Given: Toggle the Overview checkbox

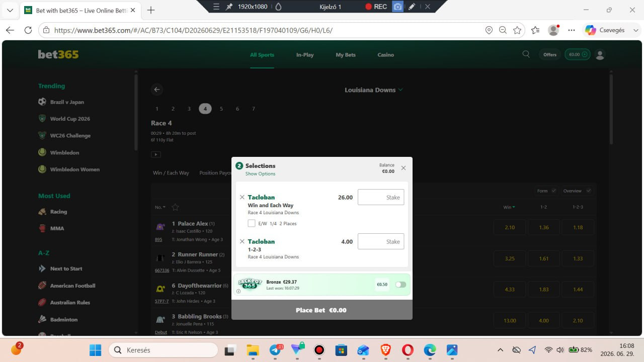Looking at the screenshot, I should coord(589,191).
